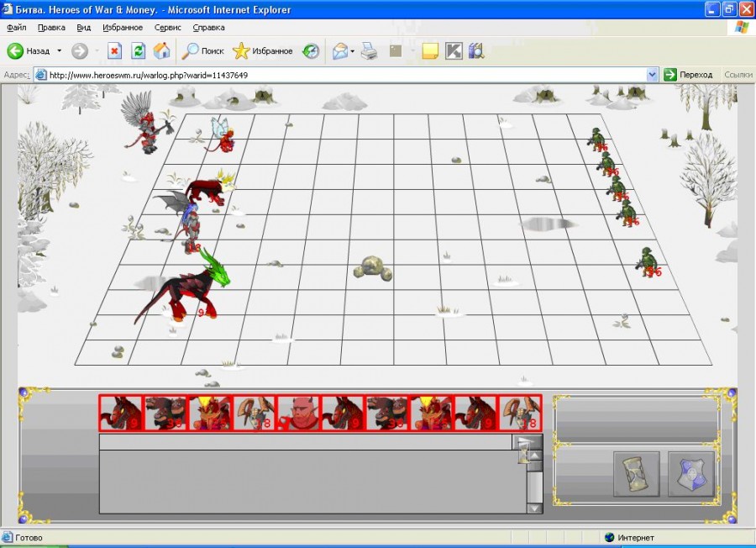Click the page icon beside the URL
The height and width of the screenshot is (548, 756).
(41, 75)
